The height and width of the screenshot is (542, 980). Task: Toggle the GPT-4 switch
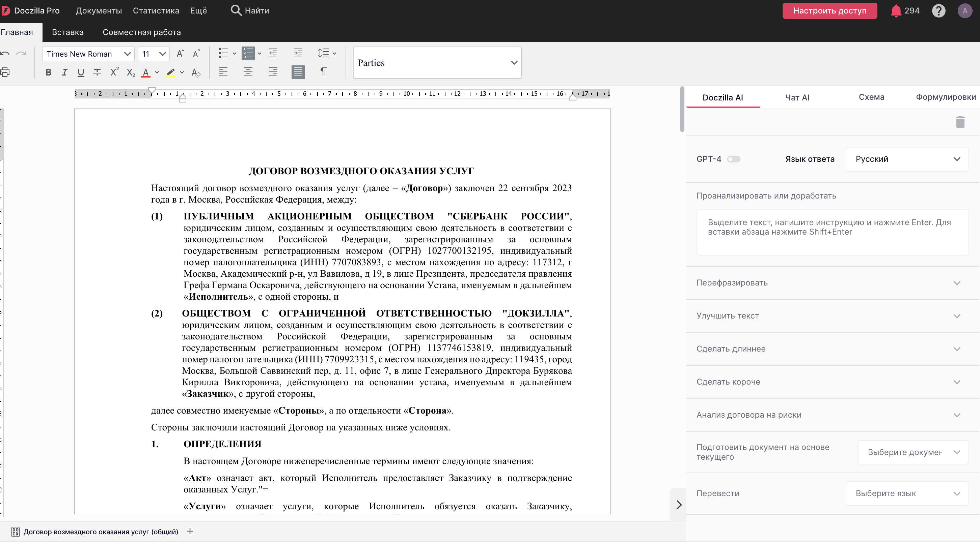(x=733, y=159)
